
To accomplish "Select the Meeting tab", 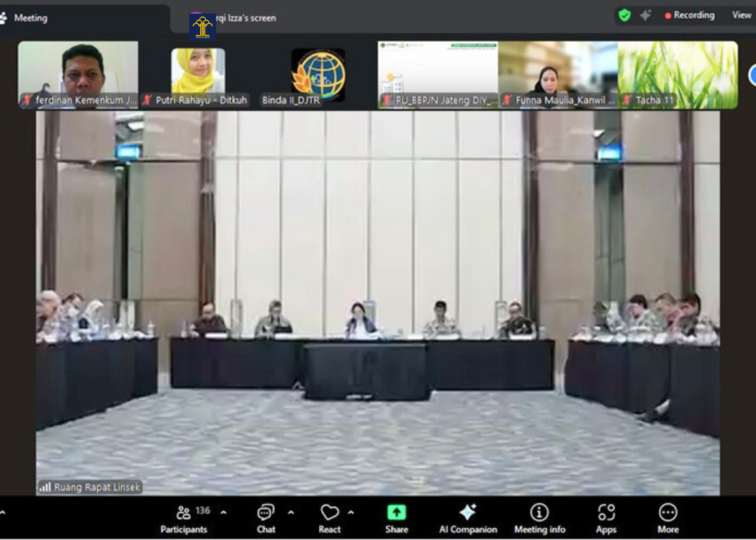I will point(30,18).
